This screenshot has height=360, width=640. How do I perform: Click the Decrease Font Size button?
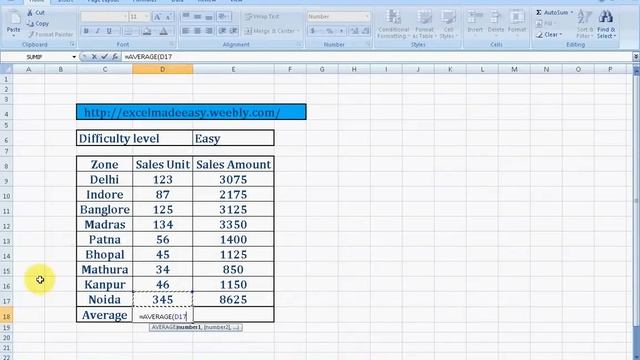pyautogui.click(x=169, y=16)
